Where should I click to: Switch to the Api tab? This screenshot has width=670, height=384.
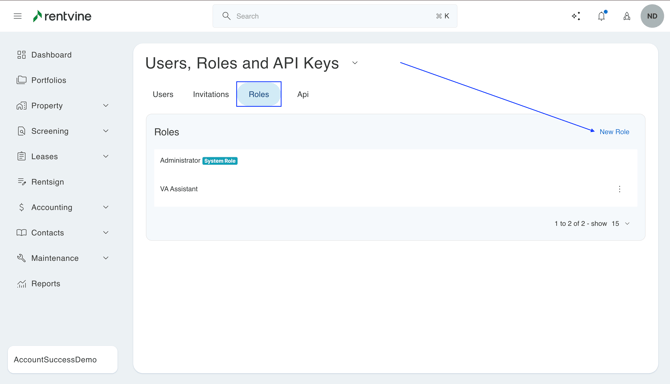coord(303,94)
